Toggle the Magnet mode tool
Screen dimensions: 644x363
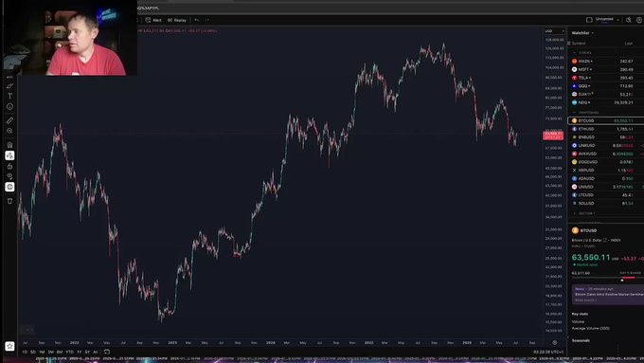(9, 145)
